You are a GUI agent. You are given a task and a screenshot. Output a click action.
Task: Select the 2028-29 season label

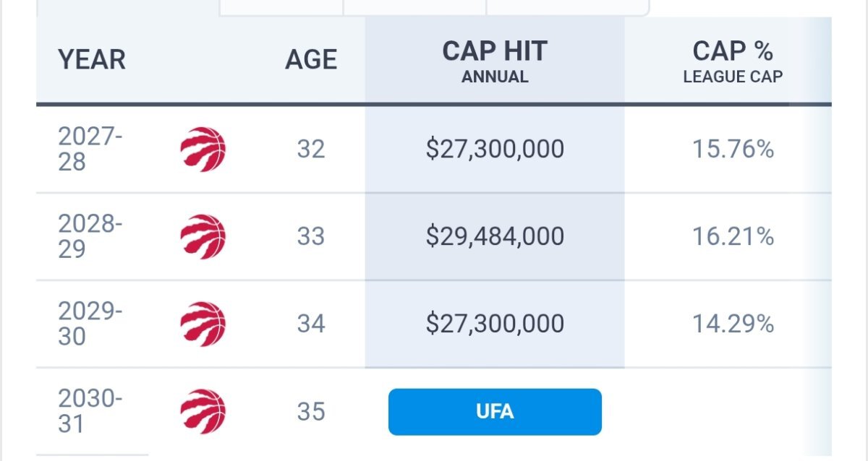[90, 236]
